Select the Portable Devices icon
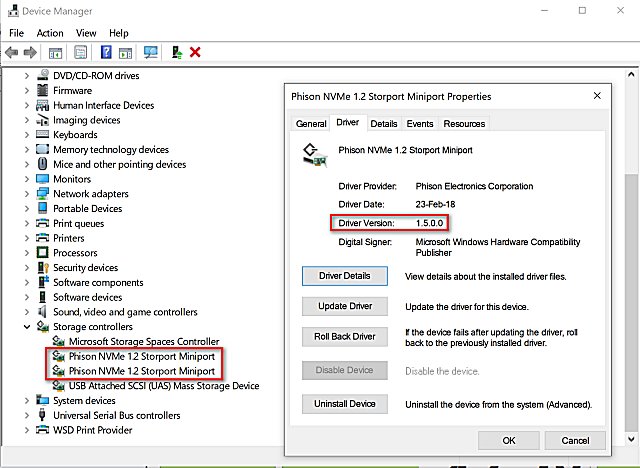This screenshot has height=468, width=640. [x=42, y=208]
